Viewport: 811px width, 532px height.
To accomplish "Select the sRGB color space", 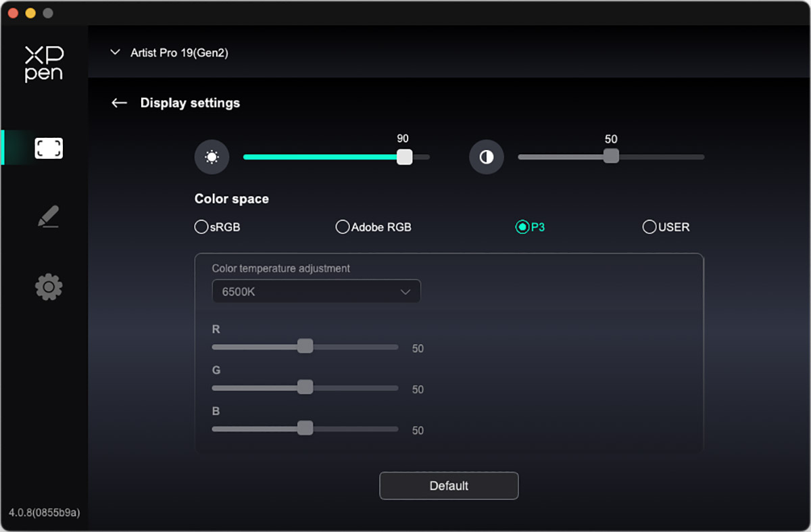I will tap(217, 227).
